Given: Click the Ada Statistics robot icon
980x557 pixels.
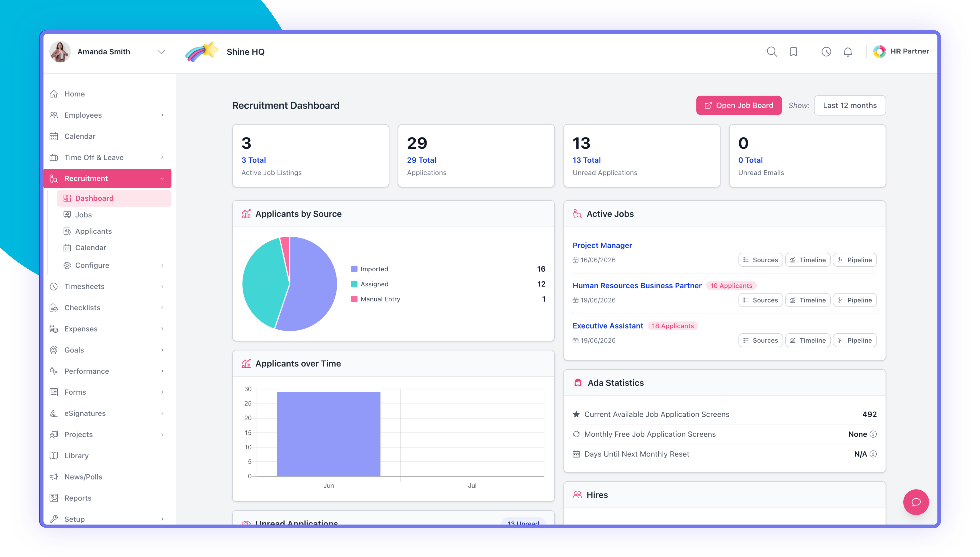Looking at the screenshot, I should click(x=578, y=383).
